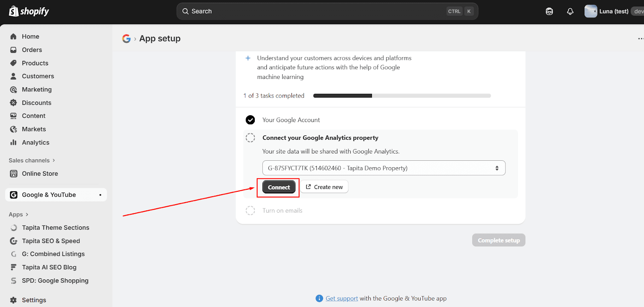The image size is (644, 307).
Task: Click the '1 of 3 tasks completed' text
Action: (x=274, y=96)
